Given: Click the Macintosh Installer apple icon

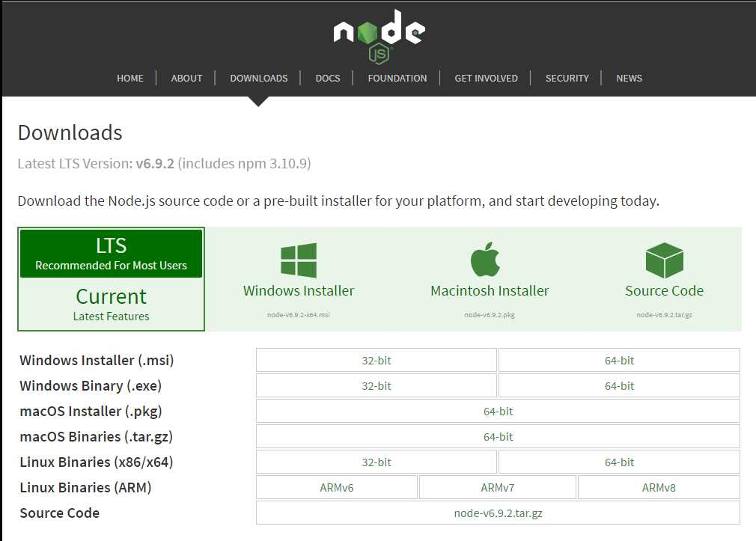Looking at the screenshot, I should coord(486,260).
